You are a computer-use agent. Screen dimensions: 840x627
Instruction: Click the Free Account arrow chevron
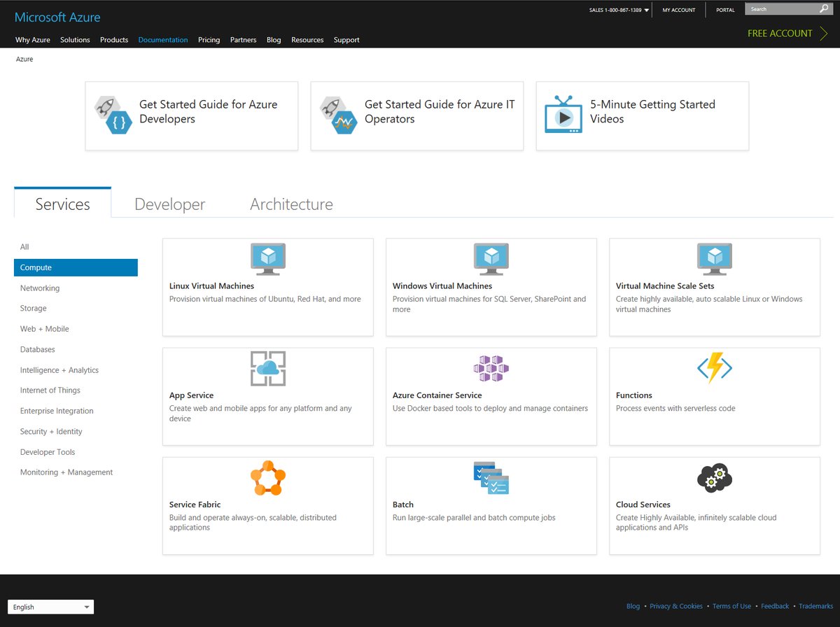[x=823, y=33]
